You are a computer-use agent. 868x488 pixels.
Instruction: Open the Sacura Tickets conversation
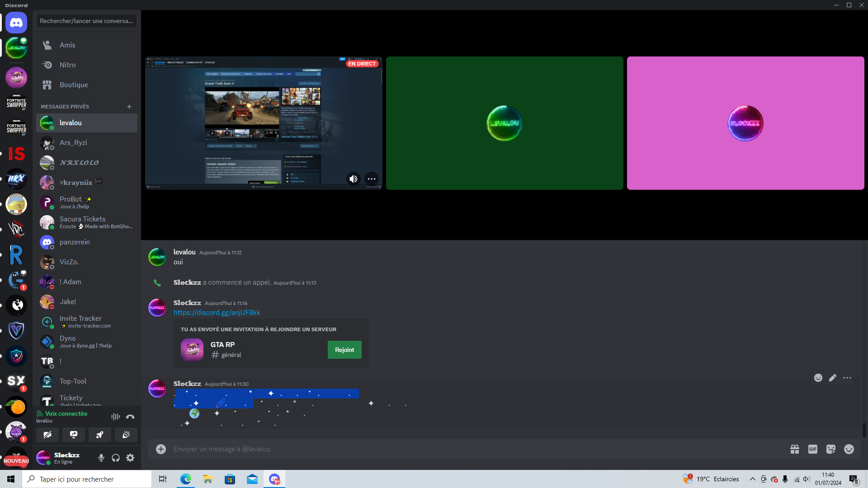point(87,222)
